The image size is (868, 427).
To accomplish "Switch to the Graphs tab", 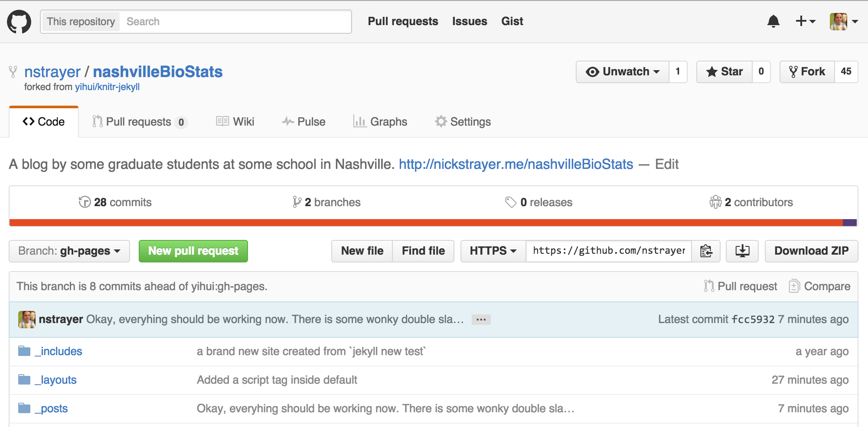I will click(380, 122).
